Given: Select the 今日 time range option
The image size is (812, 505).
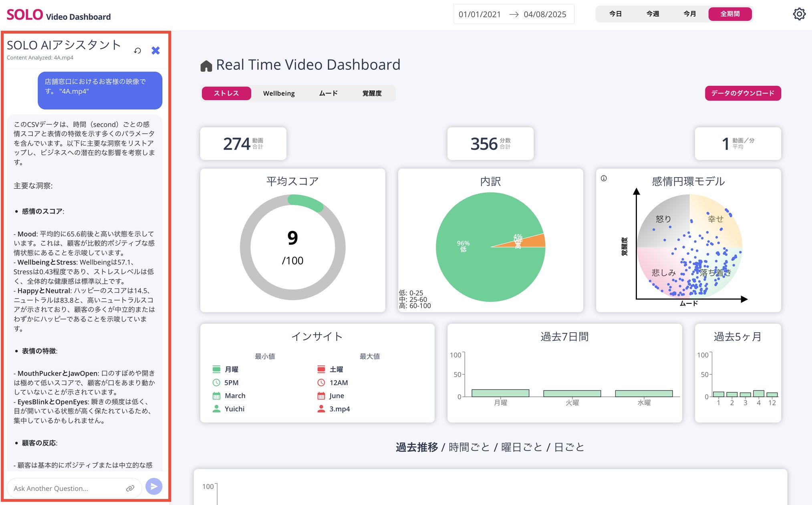Looking at the screenshot, I should (x=615, y=14).
